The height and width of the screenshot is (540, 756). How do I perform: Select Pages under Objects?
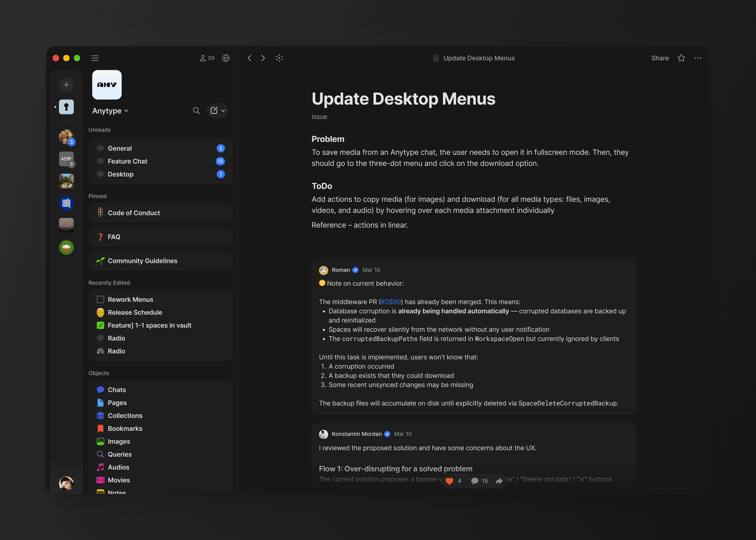[x=160, y=403]
